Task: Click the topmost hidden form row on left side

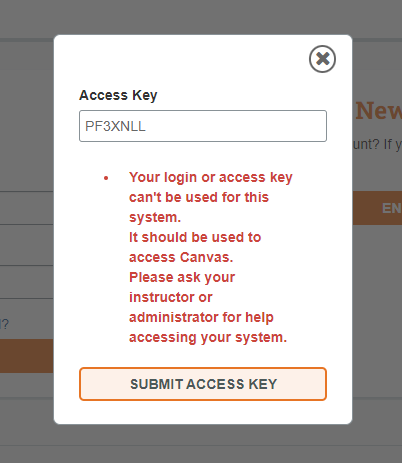Action: tap(27, 208)
